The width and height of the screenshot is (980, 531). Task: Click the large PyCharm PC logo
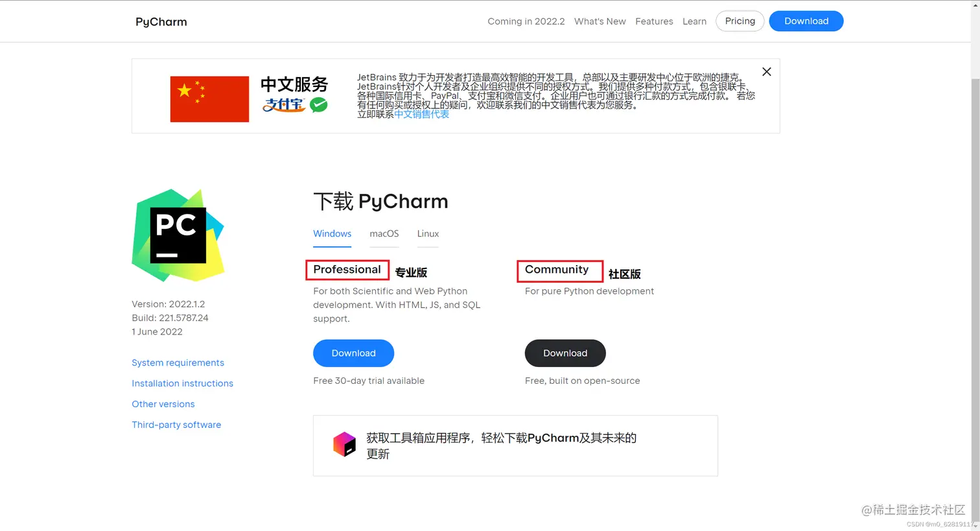pyautogui.click(x=178, y=235)
